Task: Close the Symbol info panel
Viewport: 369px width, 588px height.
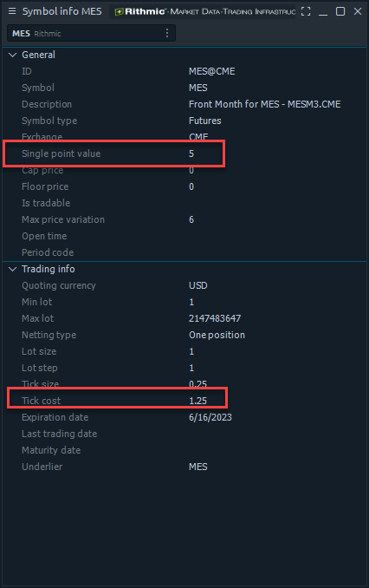Action: tap(358, 11)
